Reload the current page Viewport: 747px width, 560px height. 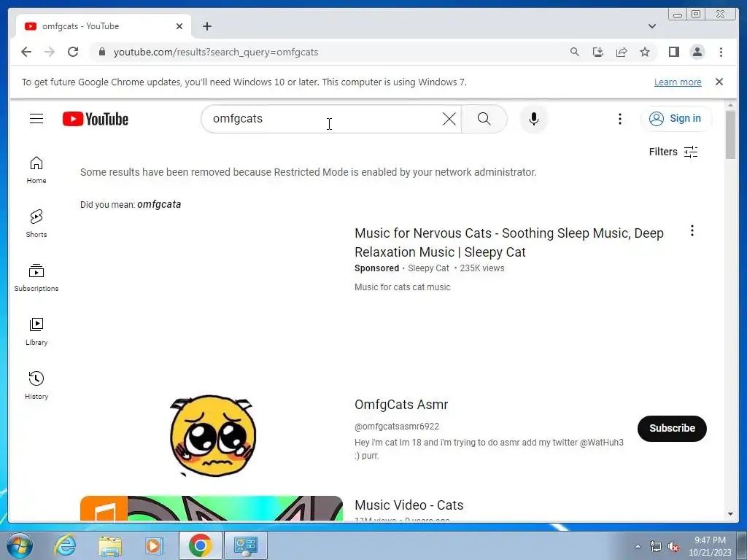coord(73,52)
